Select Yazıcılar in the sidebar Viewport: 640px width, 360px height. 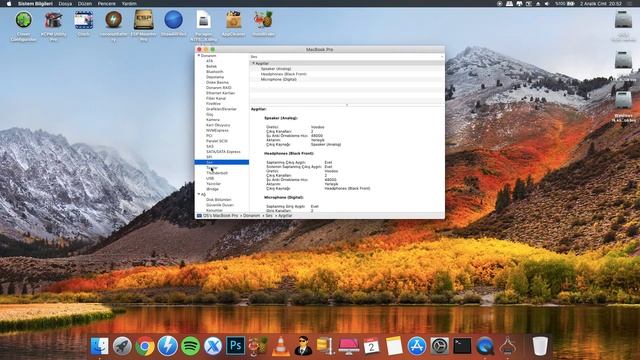[213, 184]
